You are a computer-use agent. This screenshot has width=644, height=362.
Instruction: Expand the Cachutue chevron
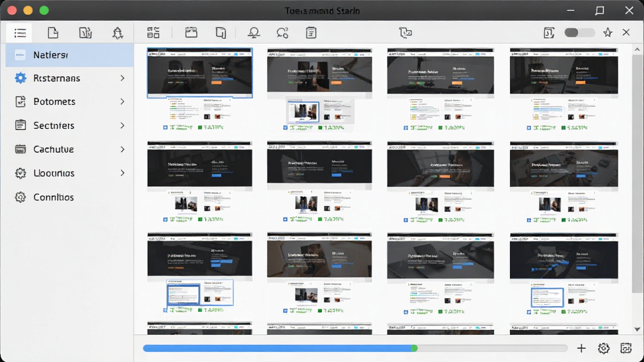123,150
